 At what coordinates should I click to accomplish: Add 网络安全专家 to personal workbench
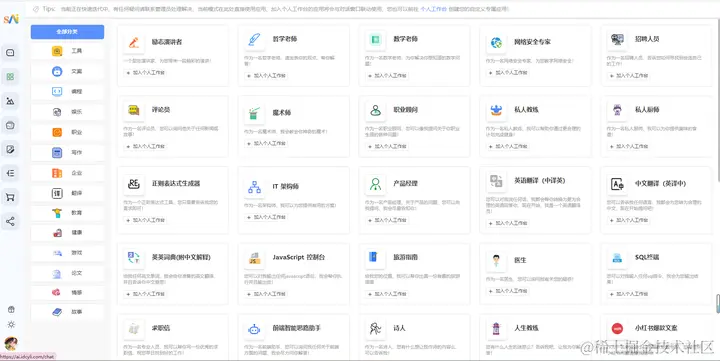coord(508,73)
